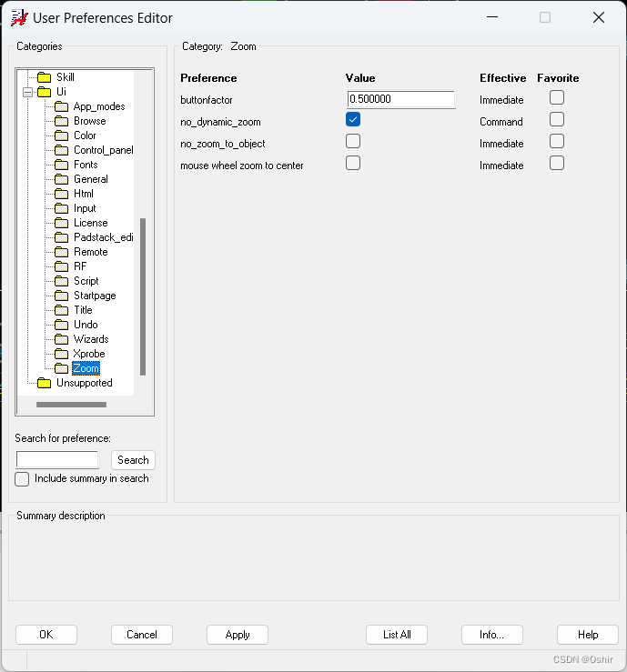The width and height of the screenshot is (627, 672).
Task: Click the Unsupported folder icon
Action: [x=44, y=383]
